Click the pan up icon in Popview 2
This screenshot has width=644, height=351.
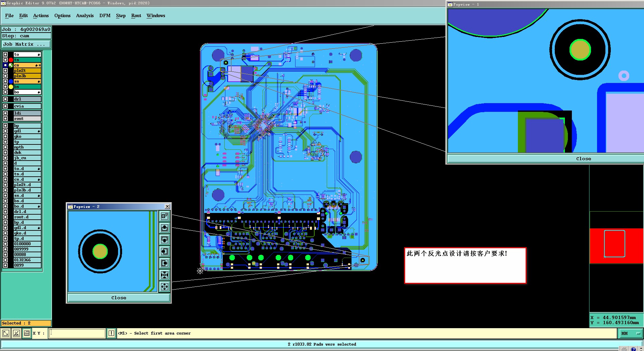pyautogui.click(x=164, y=228)
